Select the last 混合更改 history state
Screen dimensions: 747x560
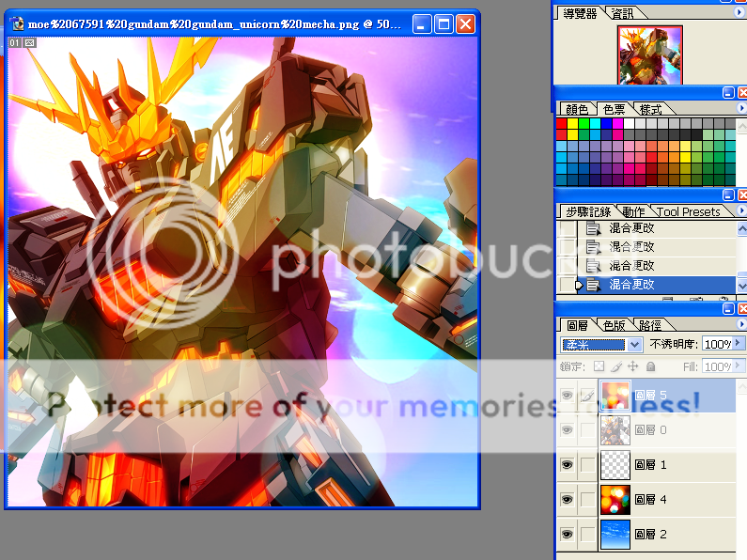(631, 284)
